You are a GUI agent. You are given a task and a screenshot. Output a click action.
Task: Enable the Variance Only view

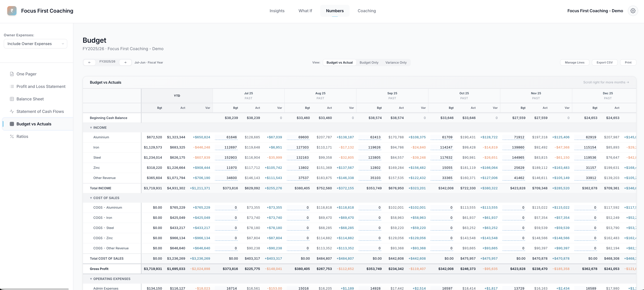tap(396, 62)
